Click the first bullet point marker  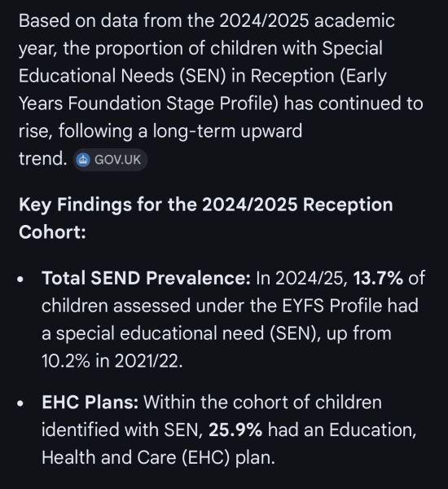tap(20, 279)
